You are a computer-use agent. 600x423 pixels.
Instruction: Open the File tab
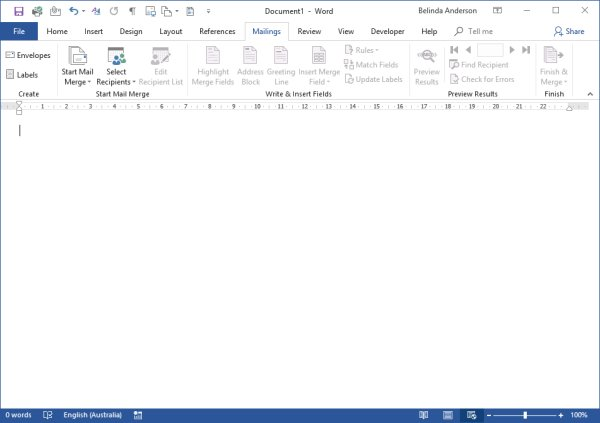(x=19, y=31)
